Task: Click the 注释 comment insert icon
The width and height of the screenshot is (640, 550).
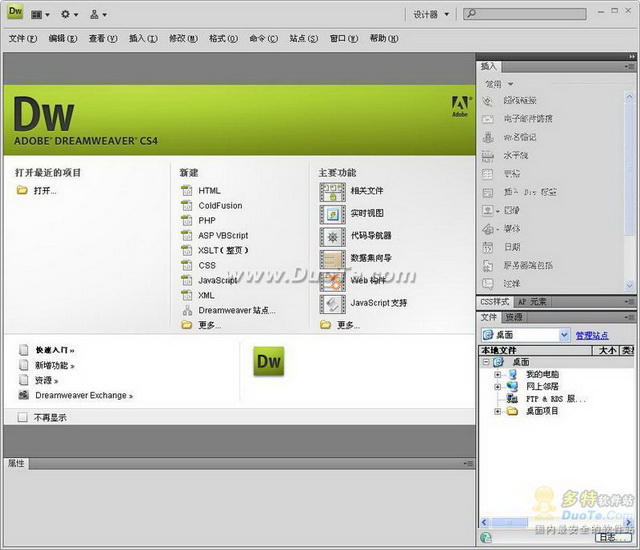Action: [488, 283]
